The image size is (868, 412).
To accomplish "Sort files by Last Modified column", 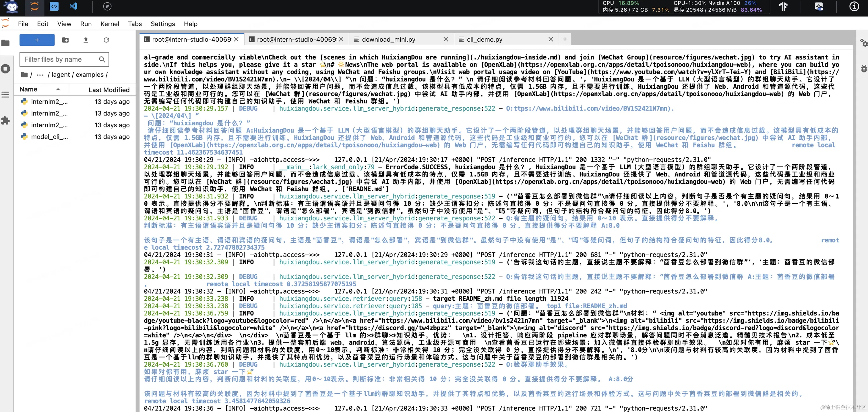I will coord(109,90).
